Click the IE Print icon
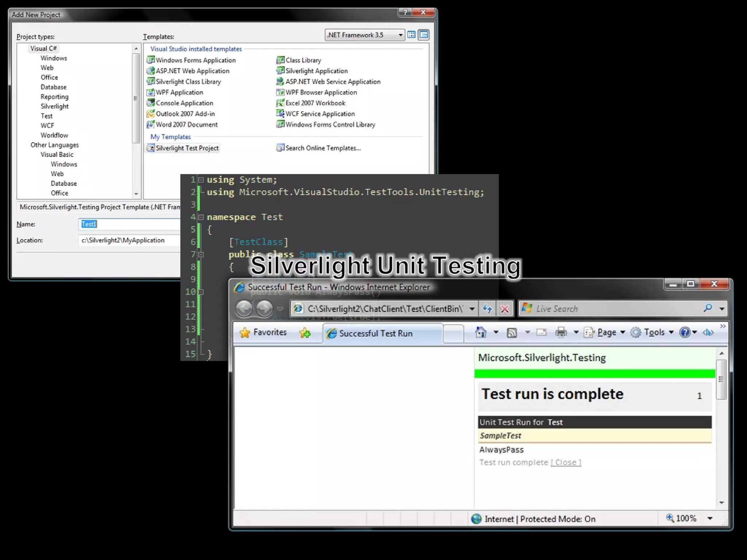The image size is (747, 560). pyautogui.click(x=561, y=332)
